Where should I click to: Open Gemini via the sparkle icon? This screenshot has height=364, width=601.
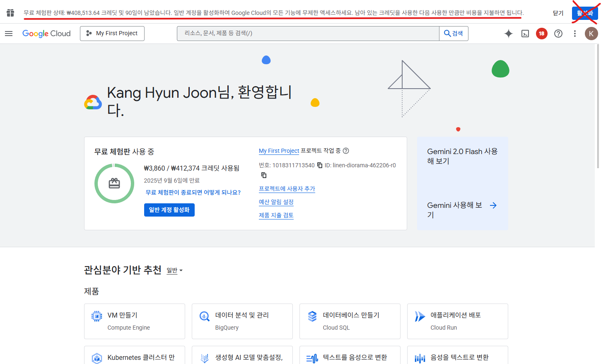click(x=509, y=34)
